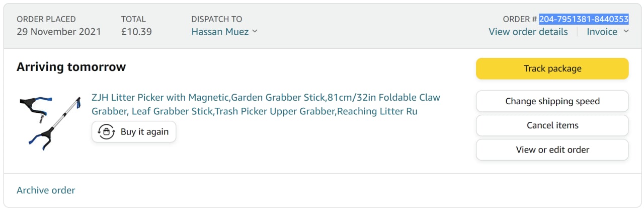Click the highlighted order number
The height and width of the screenshot is (211, 644).
click(x=584, y=19)
